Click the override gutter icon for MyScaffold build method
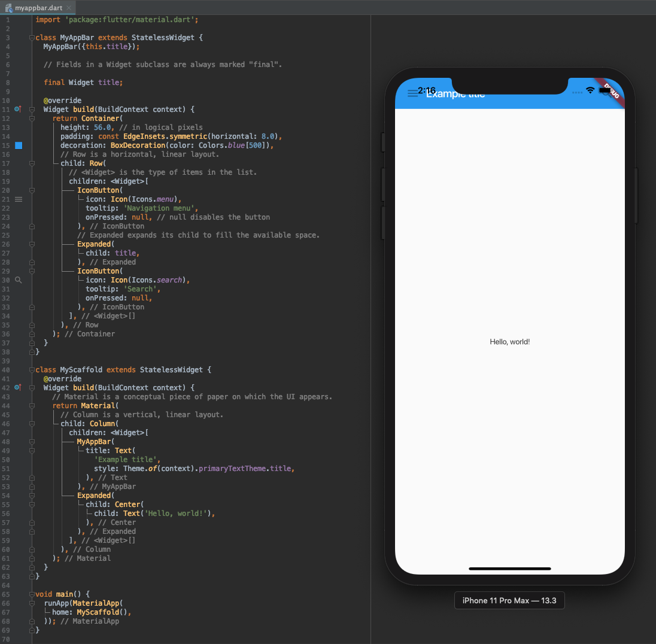This screenshot has width=656, height=644. click(17, 387)
